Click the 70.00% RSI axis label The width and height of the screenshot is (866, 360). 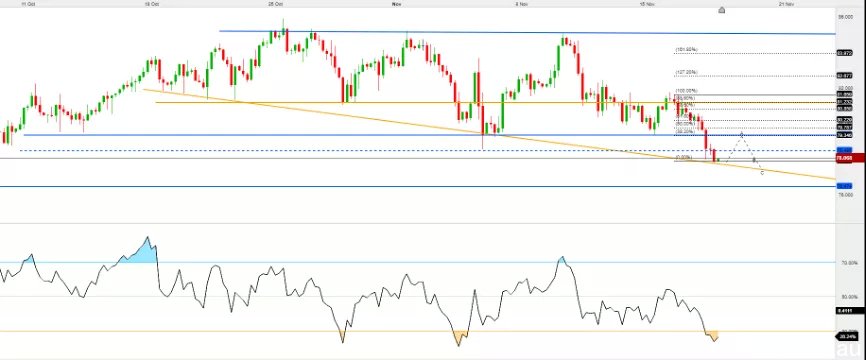849,263
